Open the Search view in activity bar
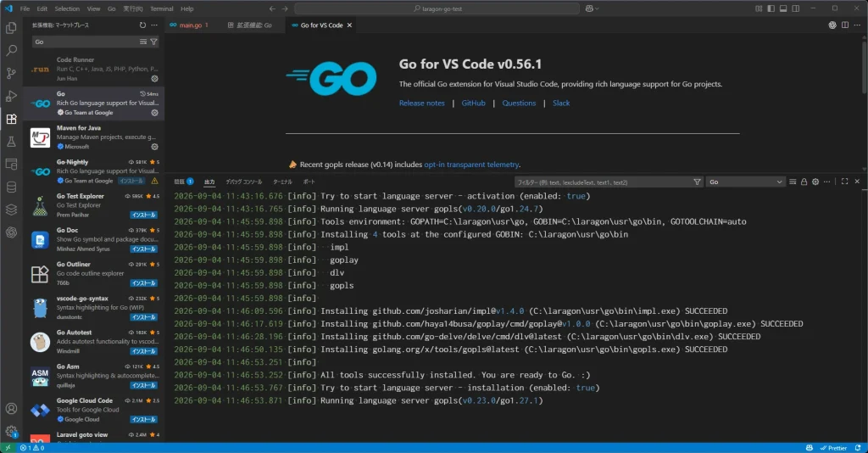Screen dimensions: 868x453 [x=11, y=50]
